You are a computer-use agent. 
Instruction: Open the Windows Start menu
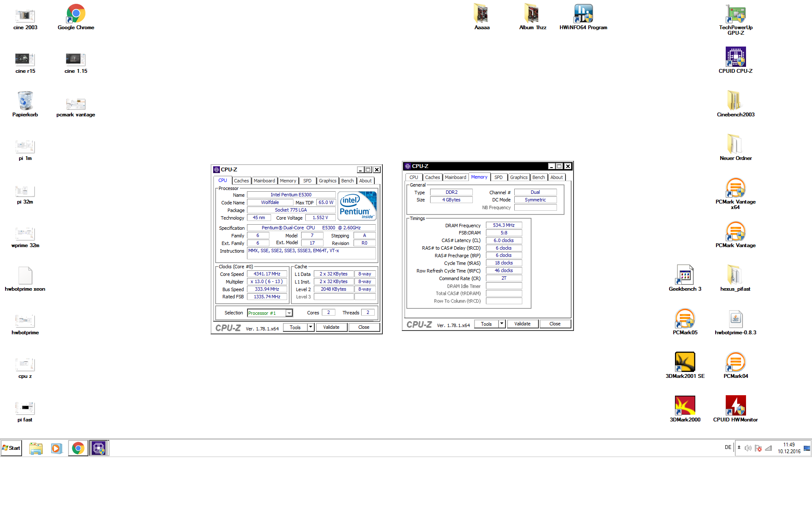[x=11, y=448]
